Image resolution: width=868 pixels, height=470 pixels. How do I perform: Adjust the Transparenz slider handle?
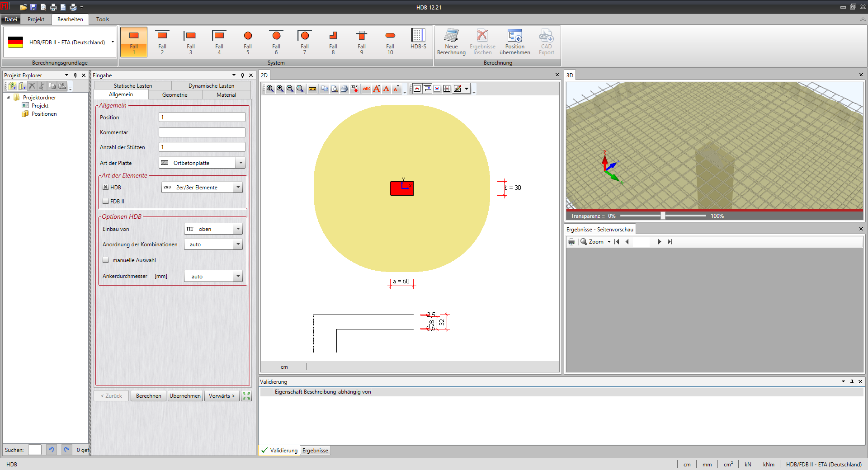coord(663,216)
